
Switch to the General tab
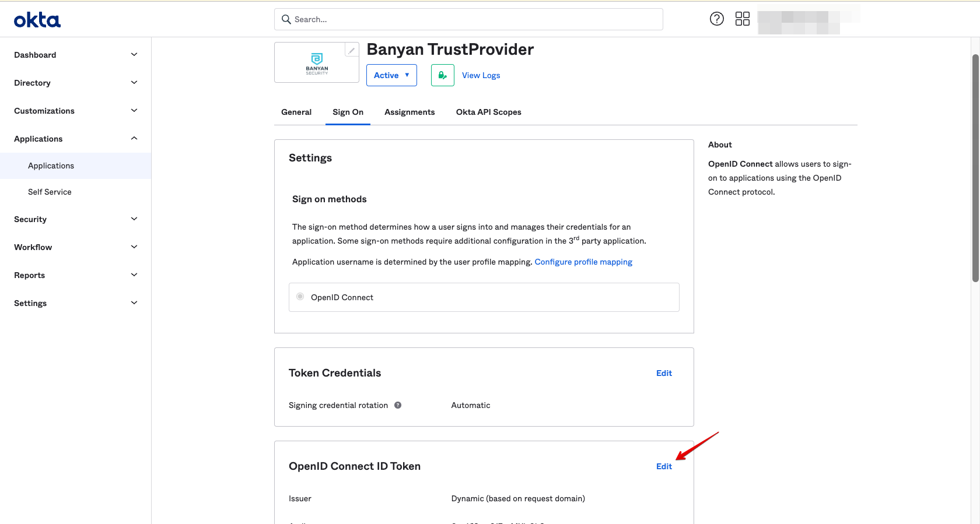click(x=296, y=112)
